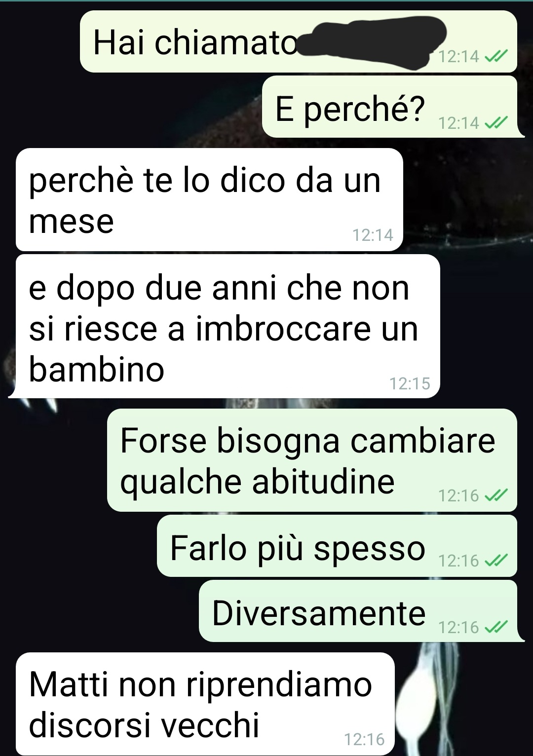Select message 'perchè te lo dico da un mese'
This screenshot has width=533, height=756.
[x=209, y=199]
